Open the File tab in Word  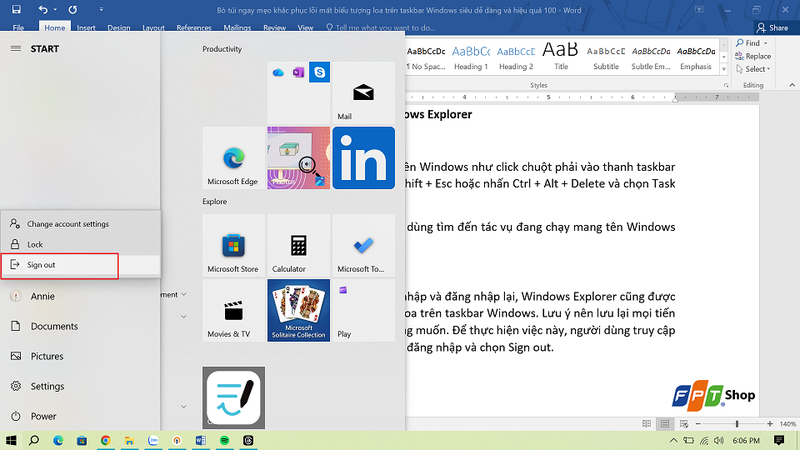[18, 28]
